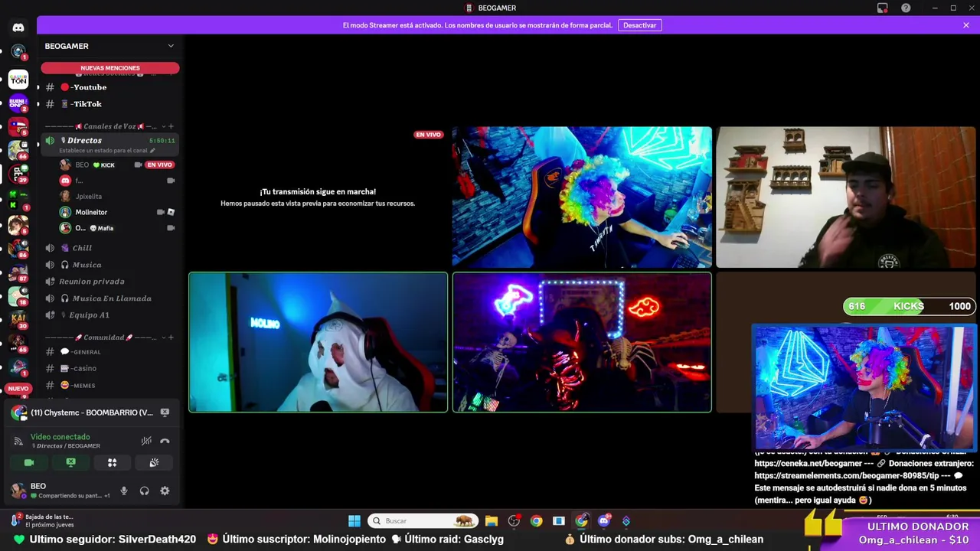This screenshot has height=551, width=980.
Task: Join the Chill voice channel
Action: click(x=110, y=248)
